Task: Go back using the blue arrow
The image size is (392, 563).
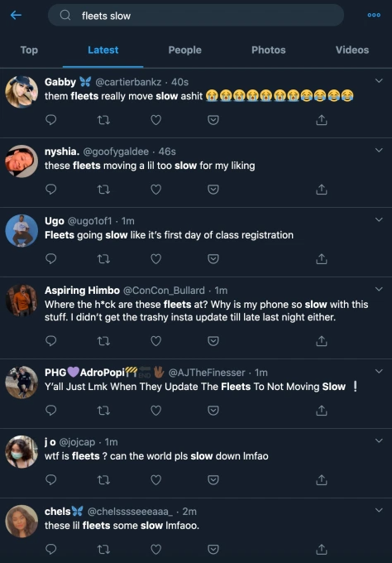Action: [x=17, y=15]
